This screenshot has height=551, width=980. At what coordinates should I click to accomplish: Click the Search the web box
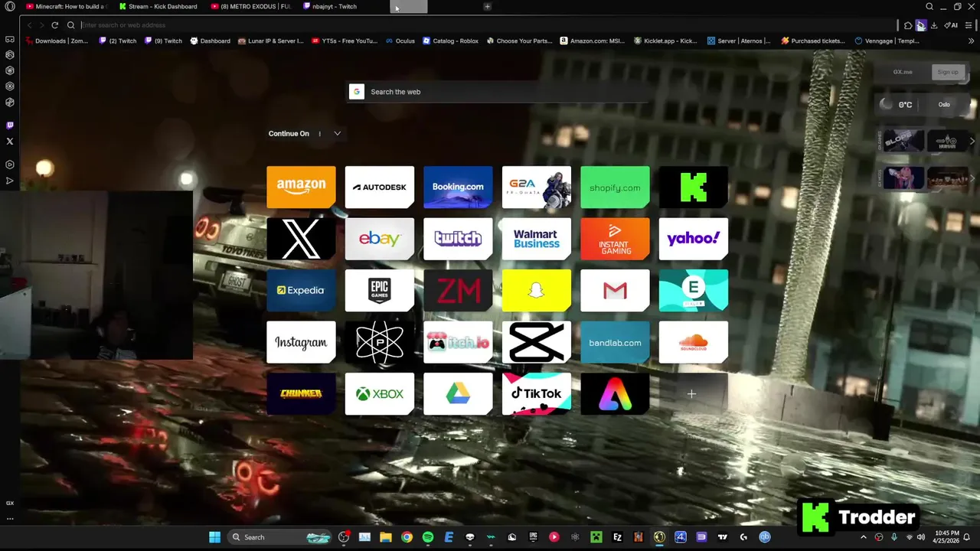pos(498,92)
